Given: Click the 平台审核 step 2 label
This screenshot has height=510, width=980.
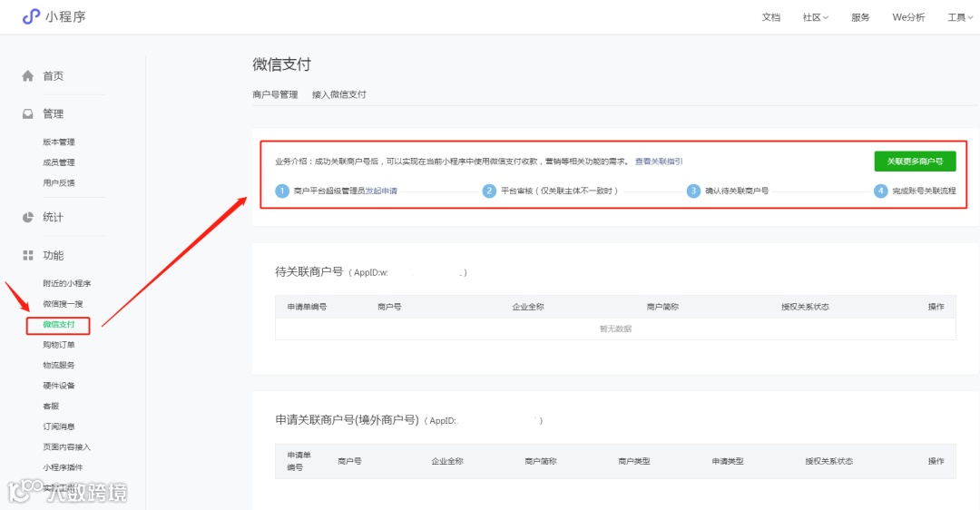Looking at the screenshot, I should 559,191.
